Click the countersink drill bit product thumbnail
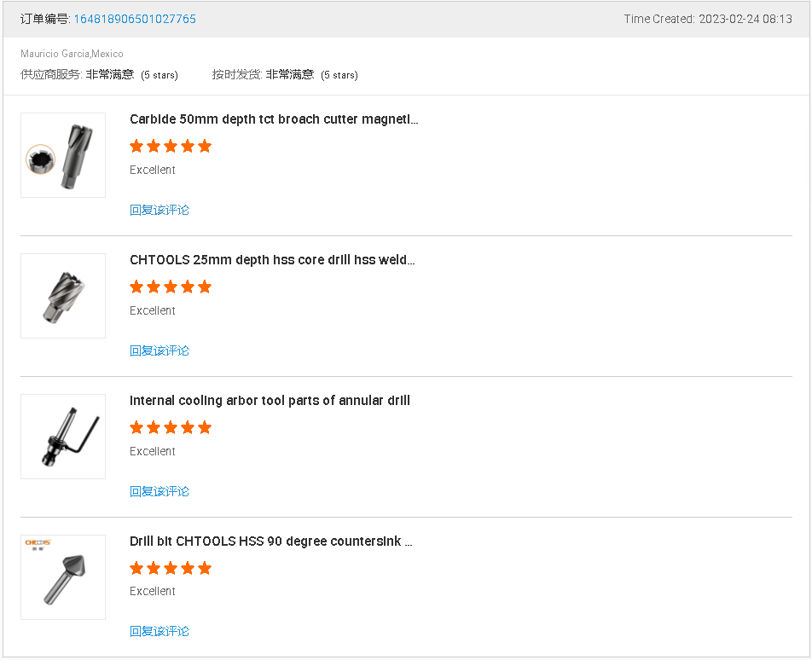The height and width of the screenshot is (660, 812). click(x=63, y=577)
